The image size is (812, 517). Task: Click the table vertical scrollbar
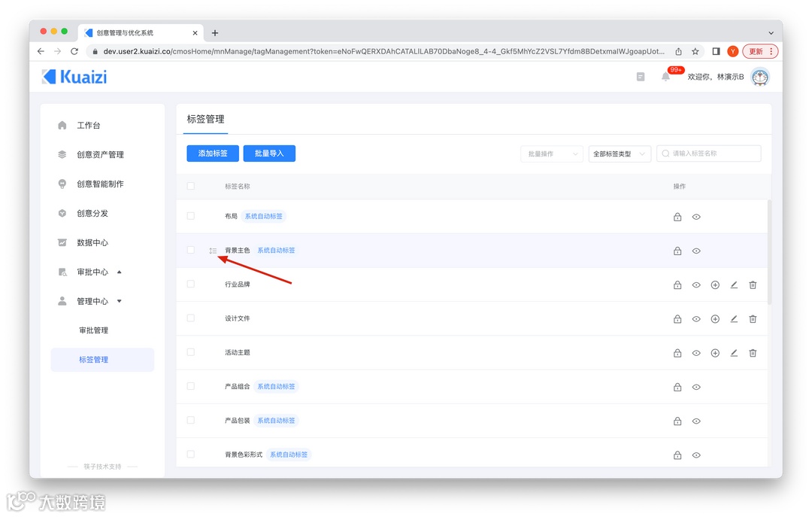click(770, 251)
